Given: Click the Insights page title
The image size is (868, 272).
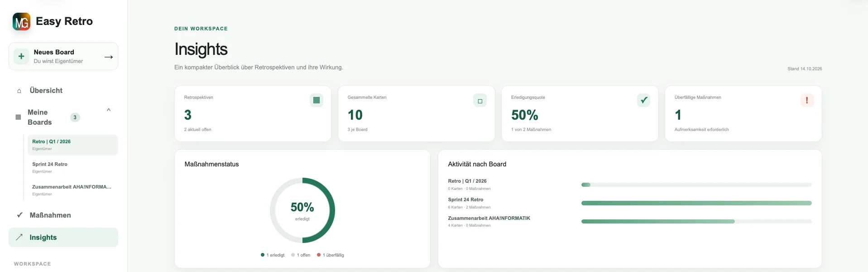Looking at the screenshot, I should (x=201, y=49).
